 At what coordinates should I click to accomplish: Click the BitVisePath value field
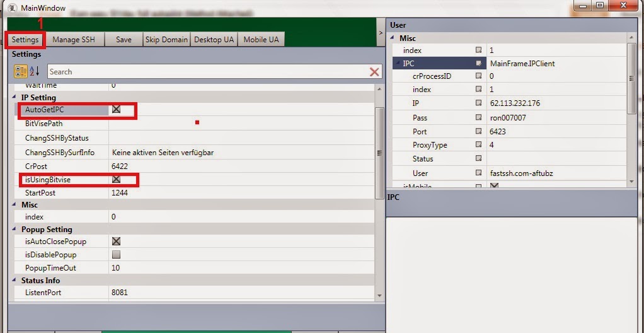point(241,124)
